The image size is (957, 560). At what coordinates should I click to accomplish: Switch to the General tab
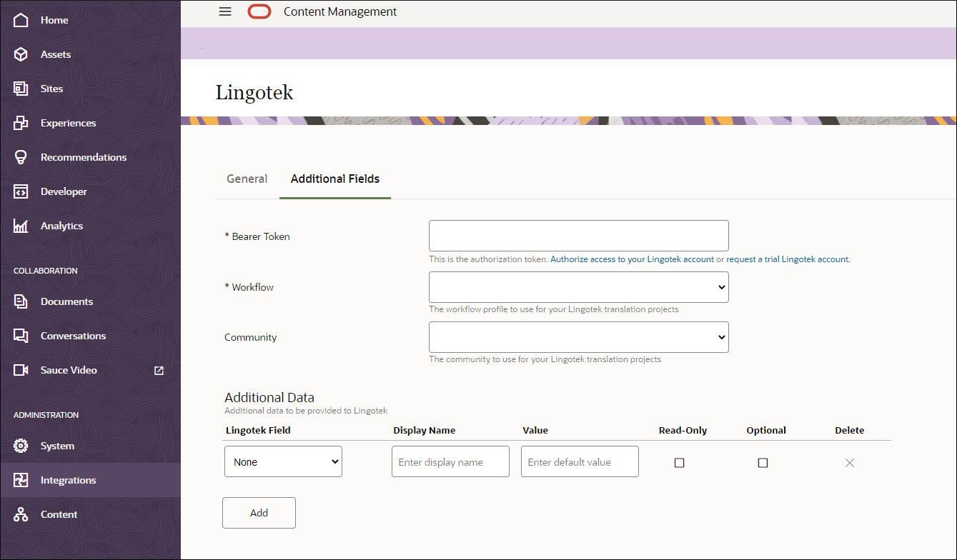(247, 179)
